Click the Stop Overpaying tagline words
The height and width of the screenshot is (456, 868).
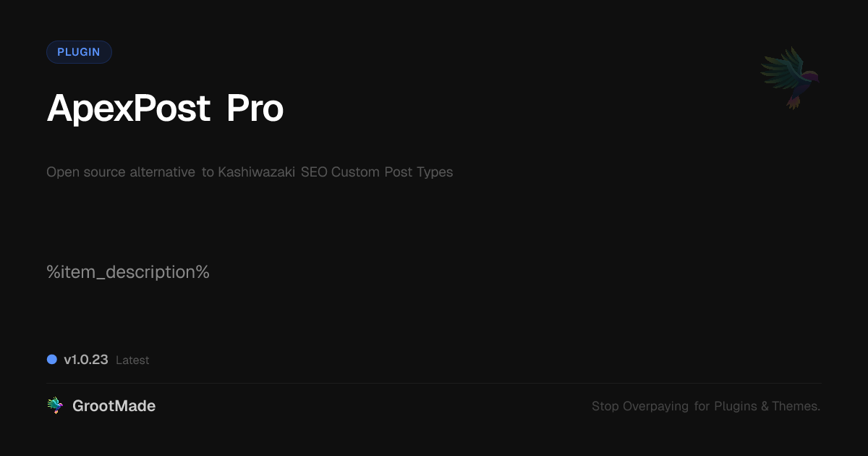point(640,406)
